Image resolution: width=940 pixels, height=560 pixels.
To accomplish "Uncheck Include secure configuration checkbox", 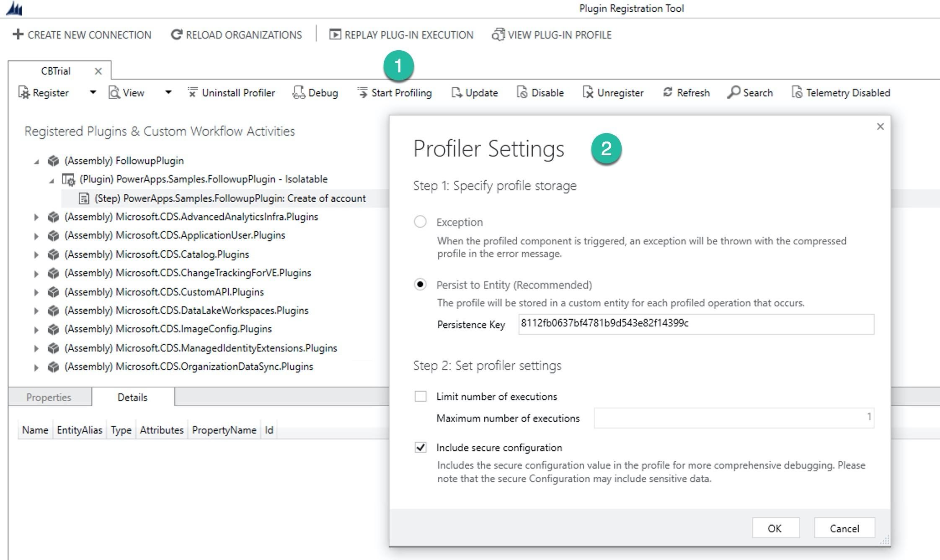I will [x=420, y=447].
